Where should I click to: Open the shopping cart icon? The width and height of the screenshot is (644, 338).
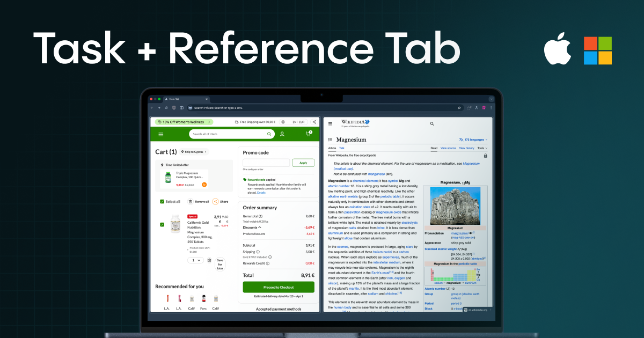click(308, 134)
